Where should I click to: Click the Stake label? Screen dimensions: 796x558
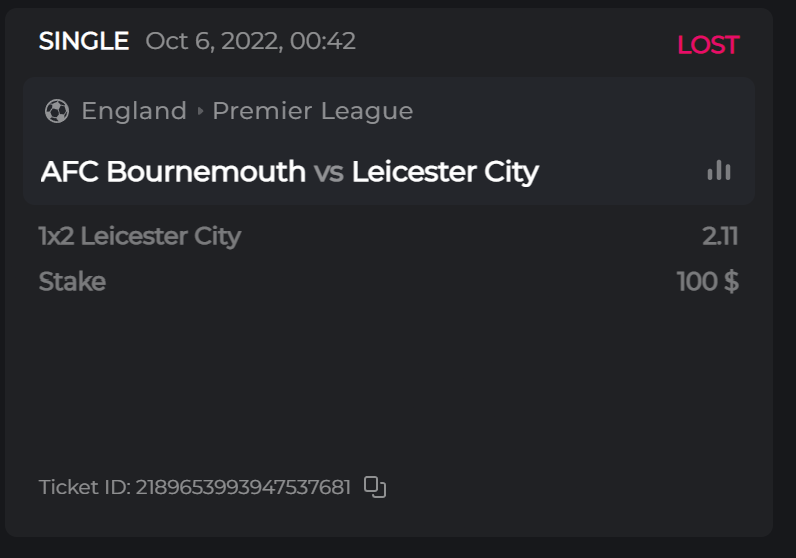(x=72, y=282)
